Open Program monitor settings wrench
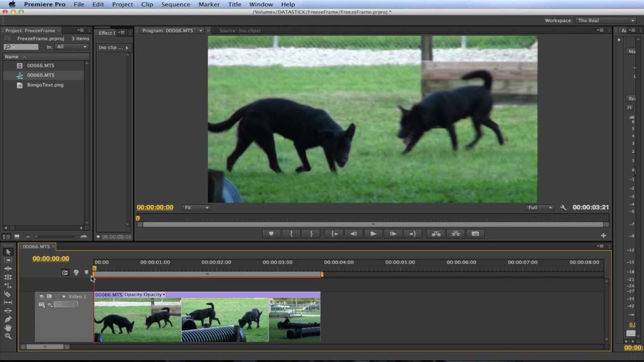The width and height of the screenshot is (644, 362). [563, 207]
